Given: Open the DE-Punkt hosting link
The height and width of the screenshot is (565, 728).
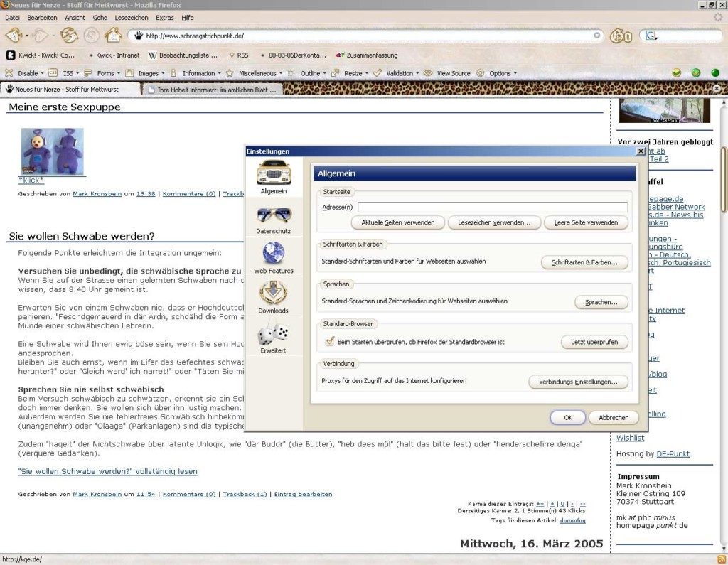Looking at the screenshot, I should [673, 453].
